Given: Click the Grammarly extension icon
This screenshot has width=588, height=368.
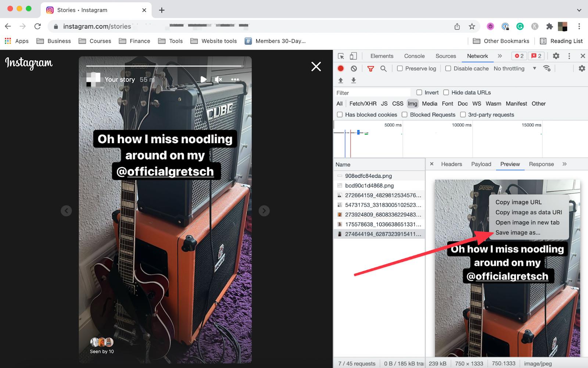Looking at the screenshot, I should [x=520, y=26].
